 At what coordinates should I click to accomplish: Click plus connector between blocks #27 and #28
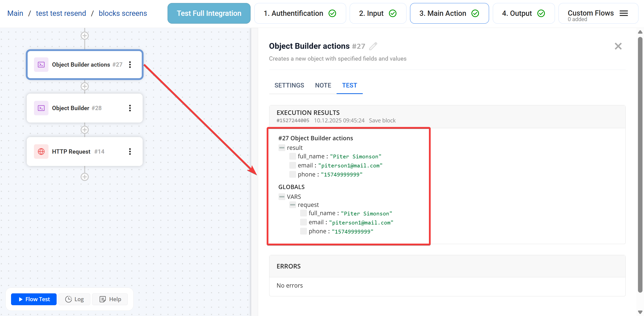click(x=85, y=86)
